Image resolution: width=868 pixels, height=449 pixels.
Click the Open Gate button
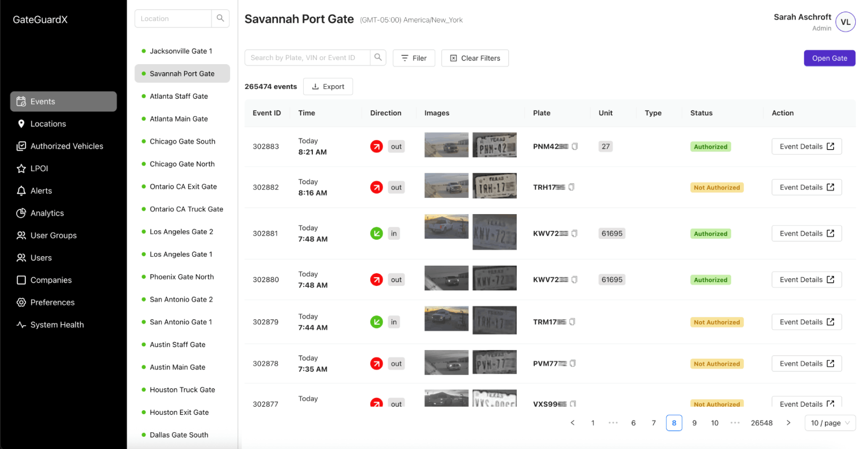830,58
